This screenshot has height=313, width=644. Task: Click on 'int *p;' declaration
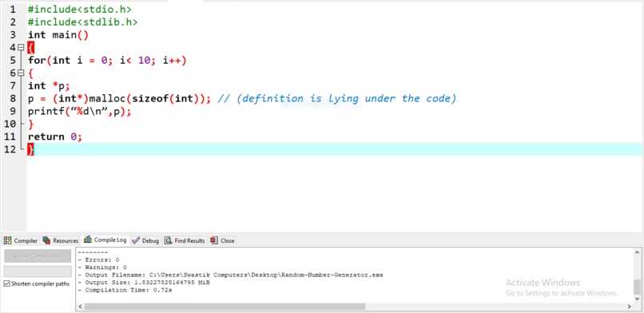point(50,85)
